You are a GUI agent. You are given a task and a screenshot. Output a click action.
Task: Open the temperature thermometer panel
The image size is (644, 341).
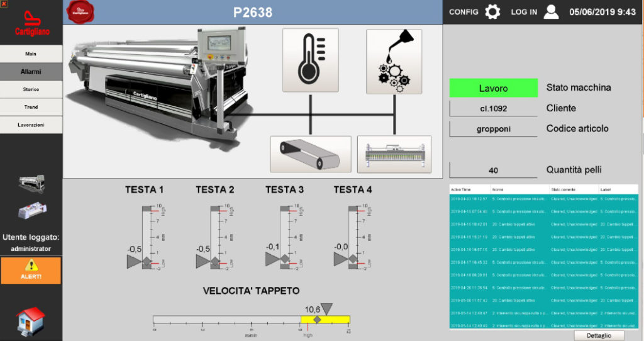[310, 61]
